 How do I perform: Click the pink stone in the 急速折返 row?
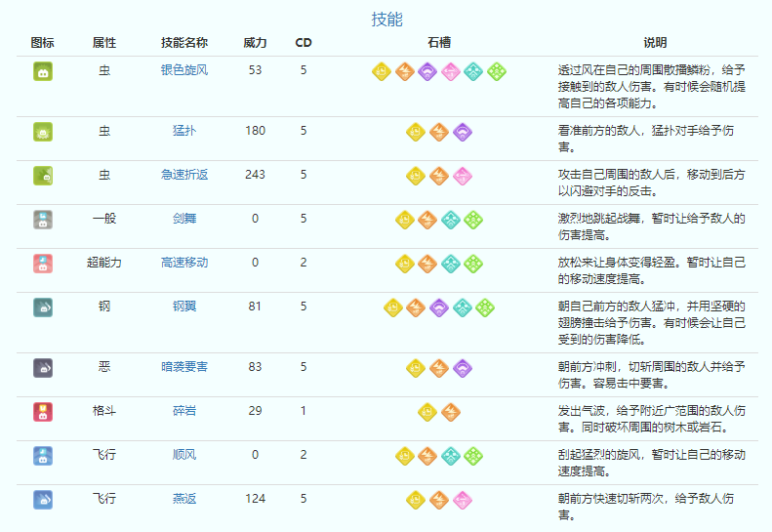[463, 176]
